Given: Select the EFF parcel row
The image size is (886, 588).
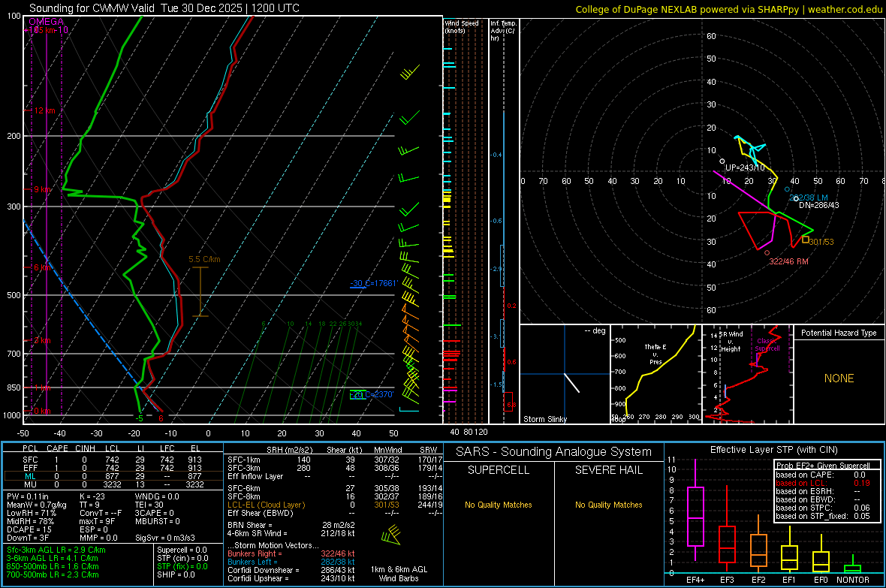Looking at the screenshot, I should 113,468.
